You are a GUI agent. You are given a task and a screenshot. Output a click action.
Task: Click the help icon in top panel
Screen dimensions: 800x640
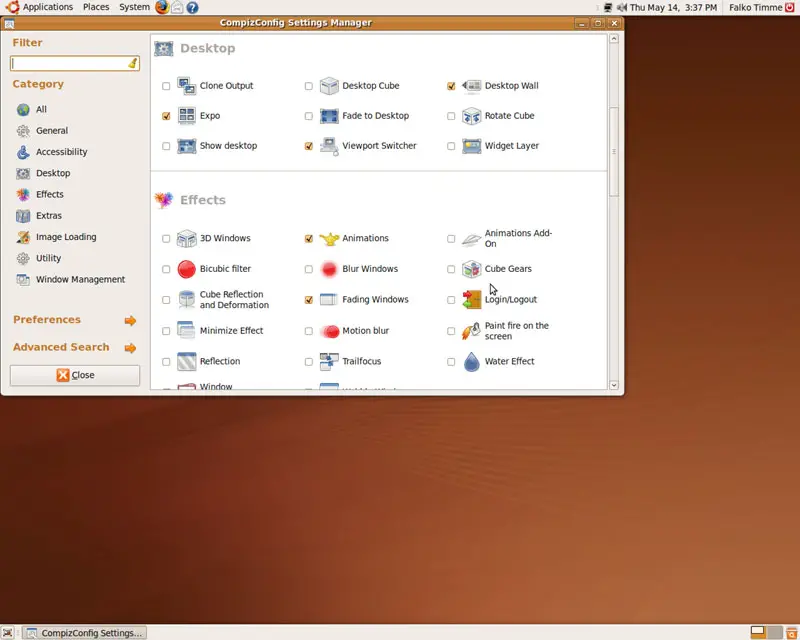click(192, 8)
